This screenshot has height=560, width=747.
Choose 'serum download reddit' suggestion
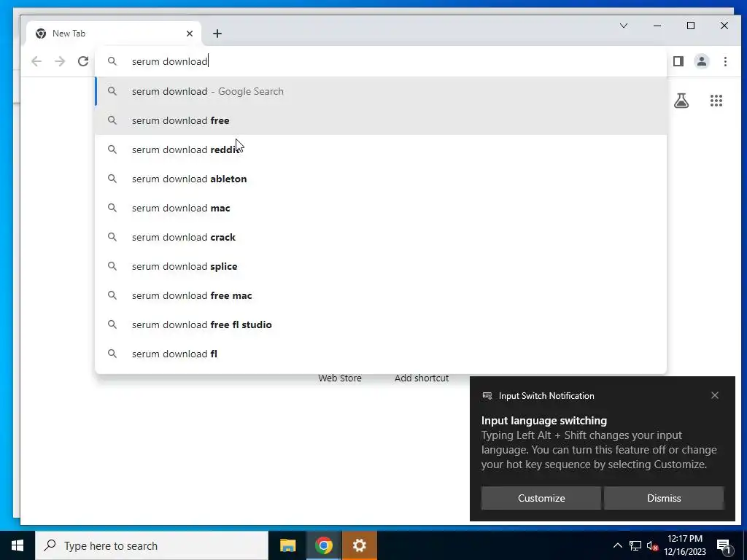click(x=381, y=149)
